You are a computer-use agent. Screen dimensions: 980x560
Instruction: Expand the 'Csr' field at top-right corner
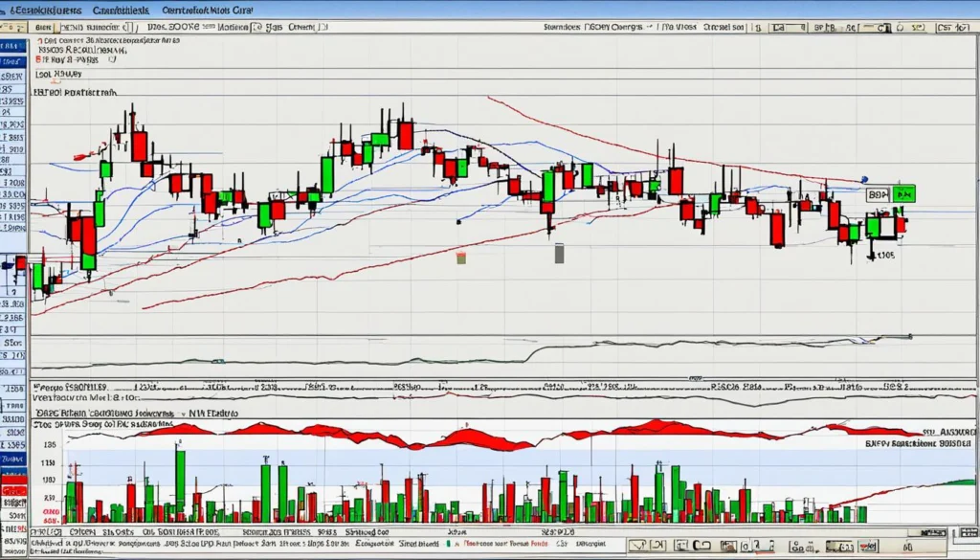pos(951,29)
